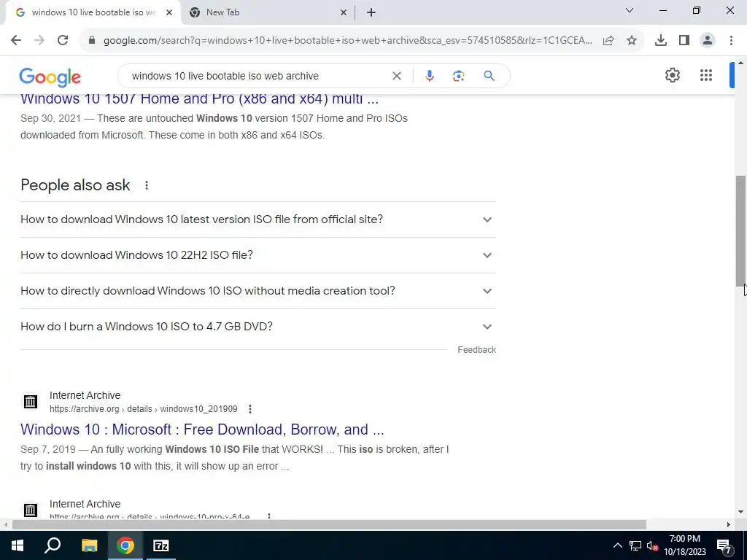This screenshot has width=747, height=560.
Task: Bookmark this page with the star icon
Action: [x=632, y=41]
